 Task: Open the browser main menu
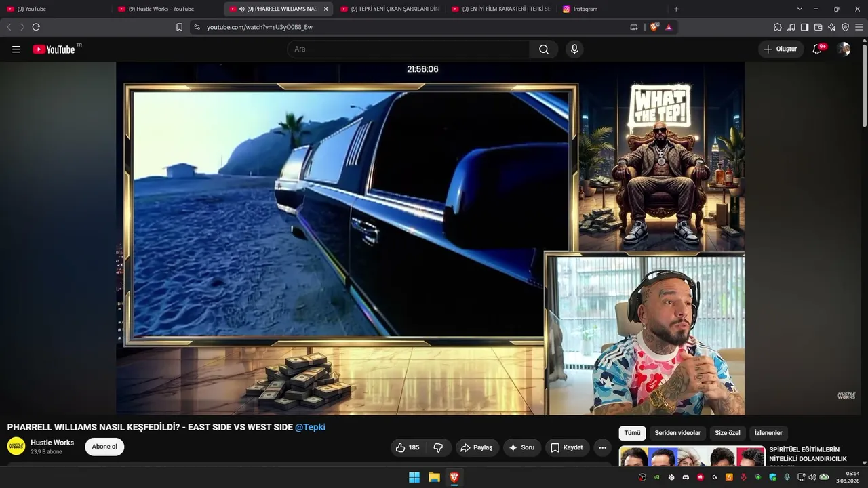click(x=859, y=27)
